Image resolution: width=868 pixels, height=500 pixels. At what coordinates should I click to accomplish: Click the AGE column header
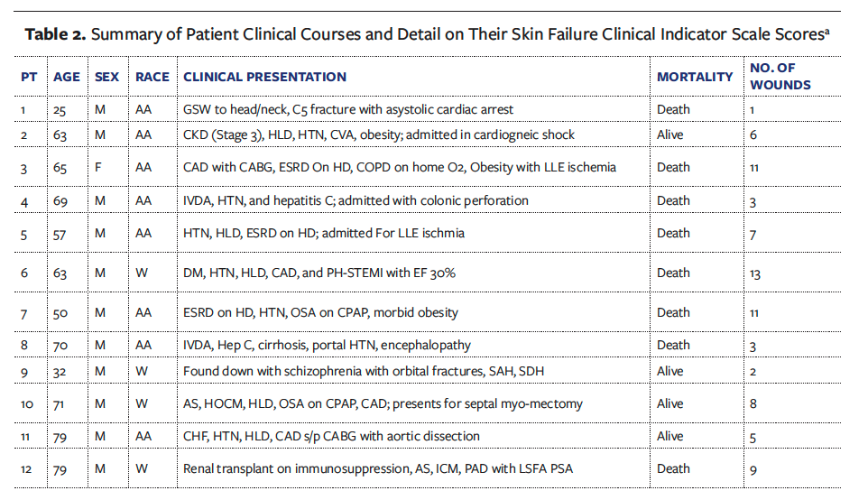(x=67, y=78)
